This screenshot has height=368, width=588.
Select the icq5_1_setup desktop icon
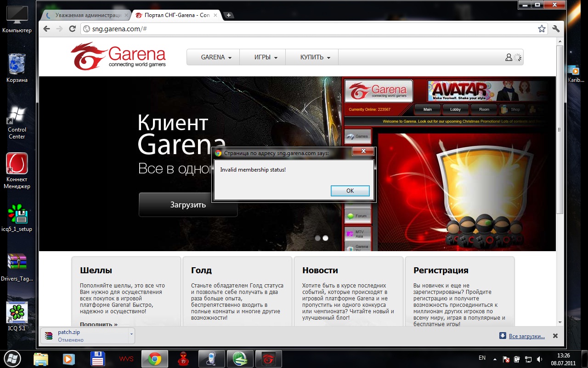coord(17,218)
